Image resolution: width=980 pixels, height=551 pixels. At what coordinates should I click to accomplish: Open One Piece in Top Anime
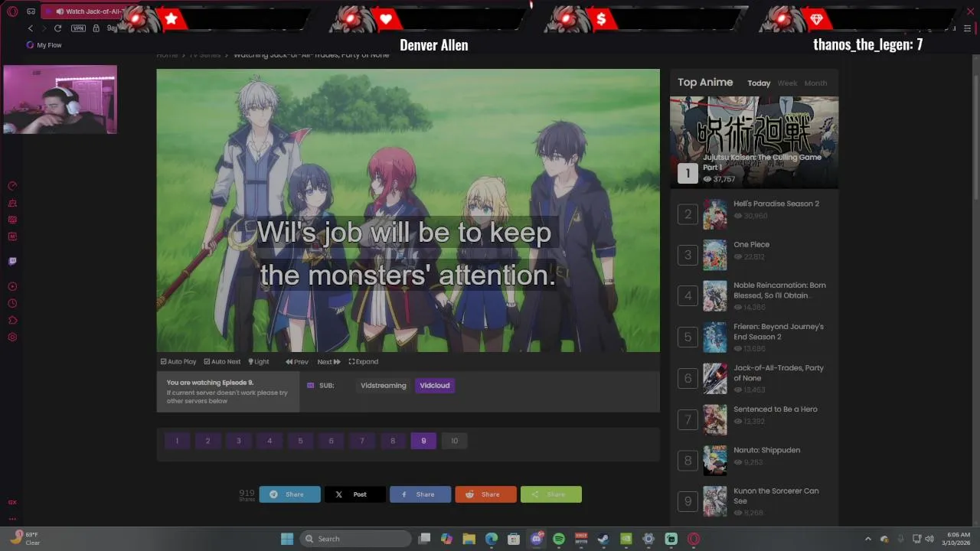[x=752, y=245]
